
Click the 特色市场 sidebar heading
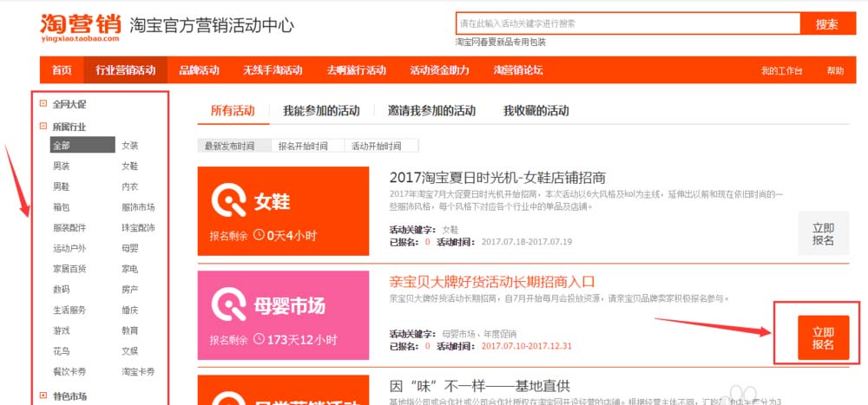point(69,396)
